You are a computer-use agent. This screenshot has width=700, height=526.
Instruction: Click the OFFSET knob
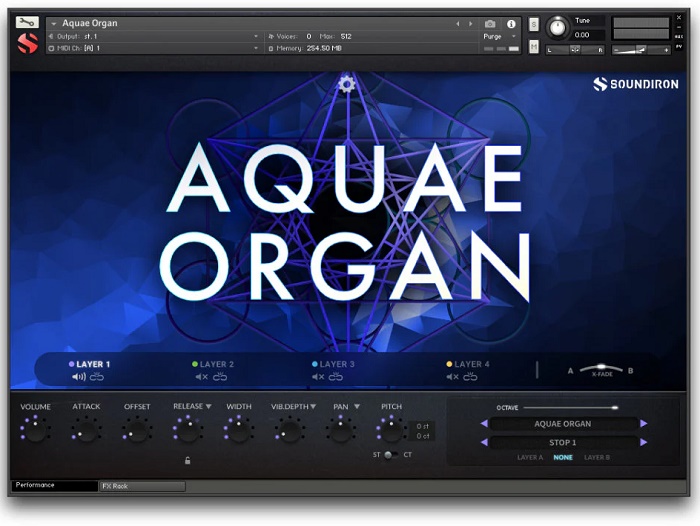[x=137, y=430]
